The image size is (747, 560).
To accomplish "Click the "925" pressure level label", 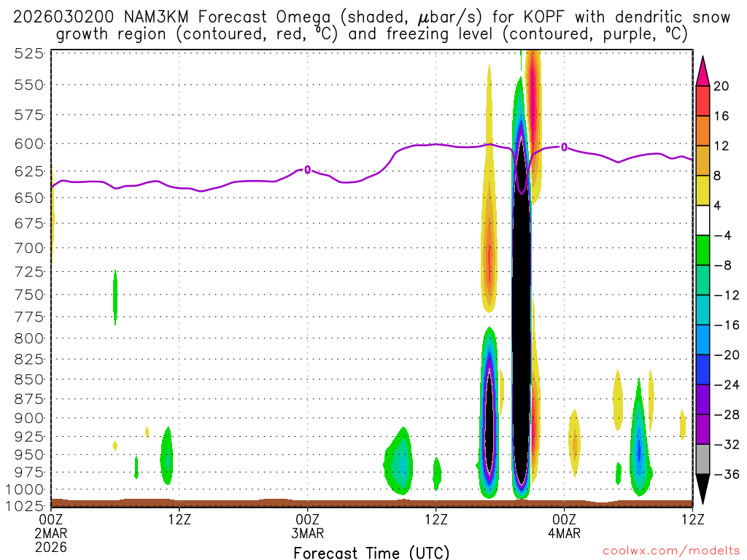I will (29, 437).
